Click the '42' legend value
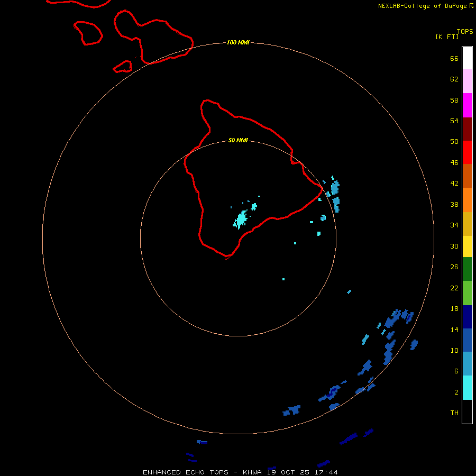 coord(454,184)
